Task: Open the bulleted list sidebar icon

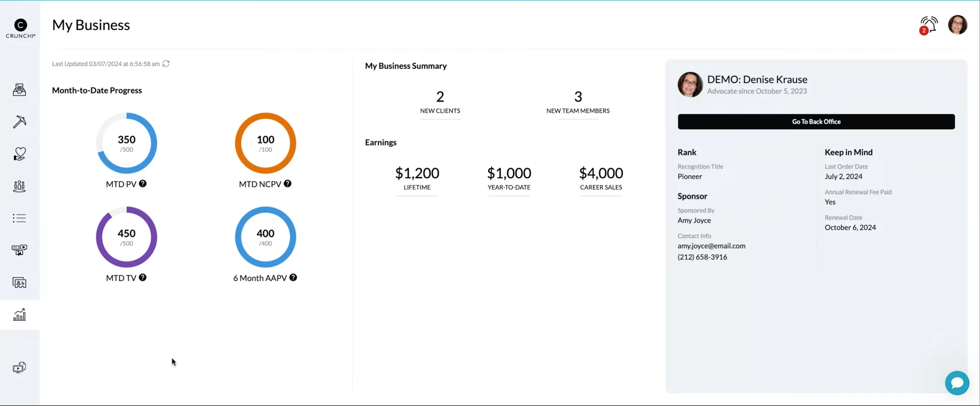Action: click(x=19, y=219)
